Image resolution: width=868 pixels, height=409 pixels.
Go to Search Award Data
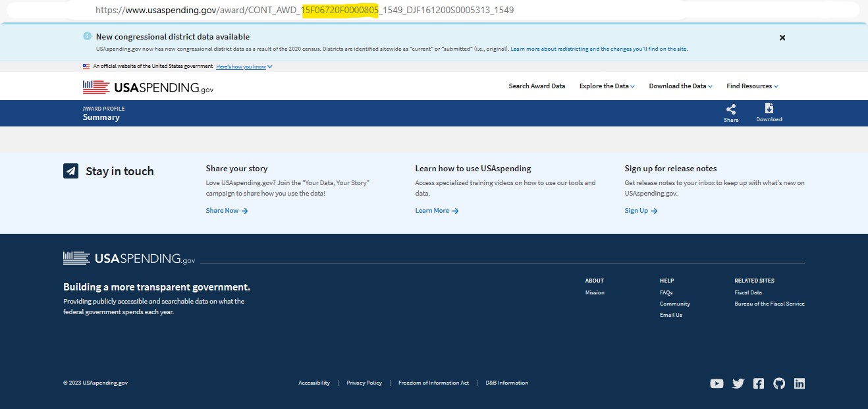tap(537, 86)
